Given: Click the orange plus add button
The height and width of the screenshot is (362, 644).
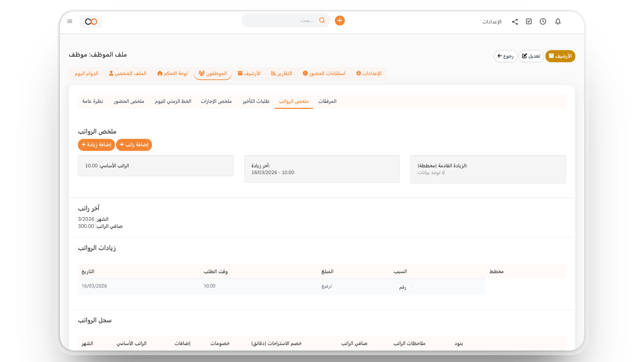Looking at the screenshot, I should click(339, 21).
